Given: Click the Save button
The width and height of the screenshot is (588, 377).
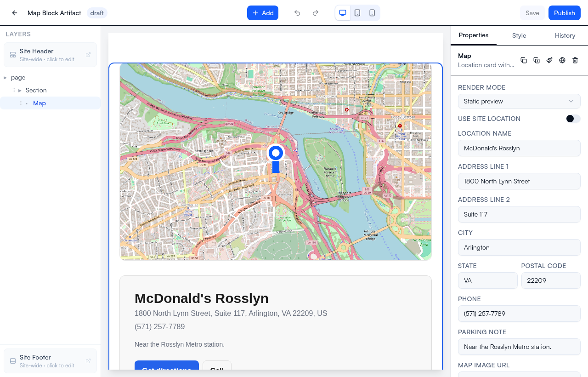Looking at the screenshot, I should 532,13.
